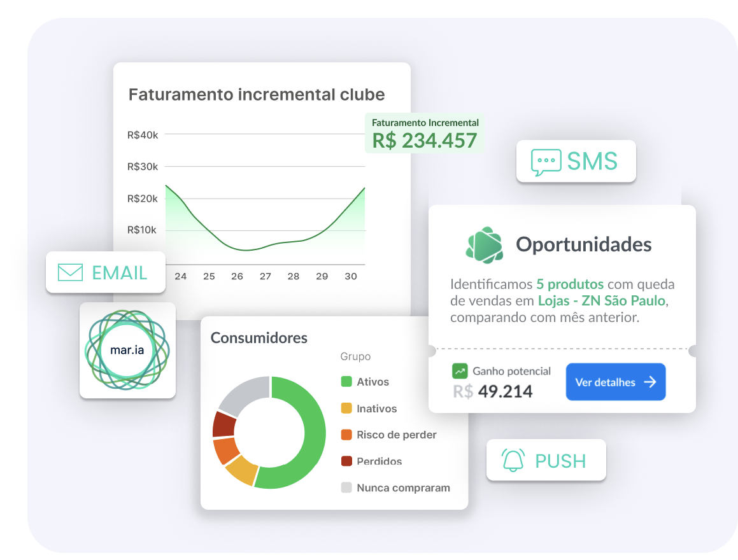Screen dimensions: 738x560
Task: Click the Consumidores card title
Action: [x=259, y=338]
